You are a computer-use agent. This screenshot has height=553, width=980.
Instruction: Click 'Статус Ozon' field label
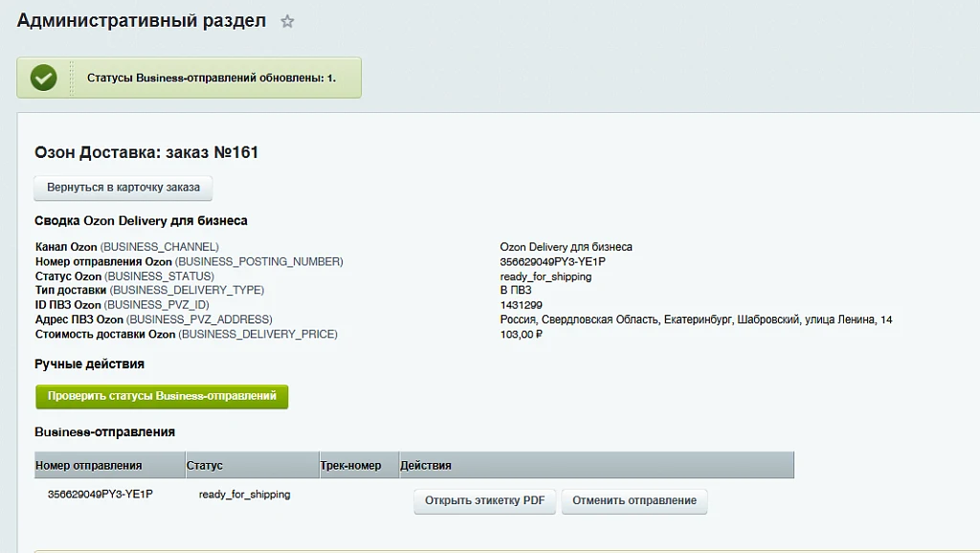(x=68, y=276)
